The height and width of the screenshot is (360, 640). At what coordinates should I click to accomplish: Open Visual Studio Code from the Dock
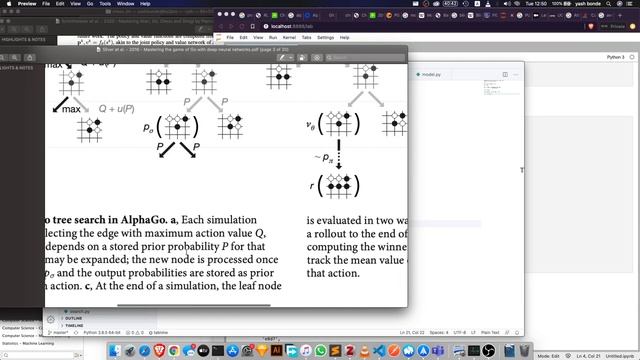point(379,350)
